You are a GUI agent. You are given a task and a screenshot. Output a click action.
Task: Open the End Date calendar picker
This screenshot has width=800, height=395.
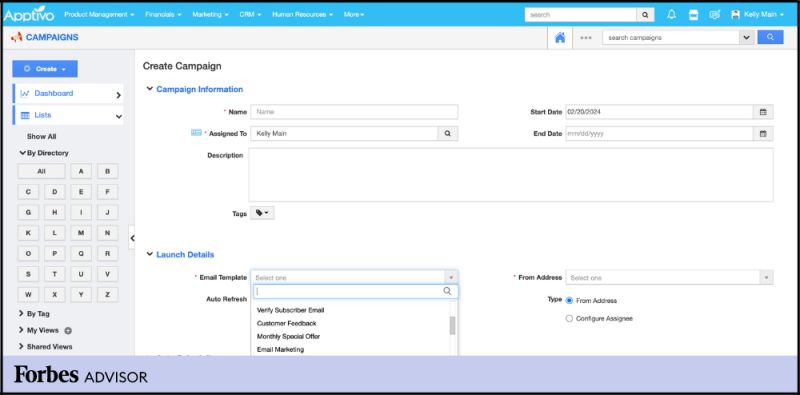pos(763,134)
